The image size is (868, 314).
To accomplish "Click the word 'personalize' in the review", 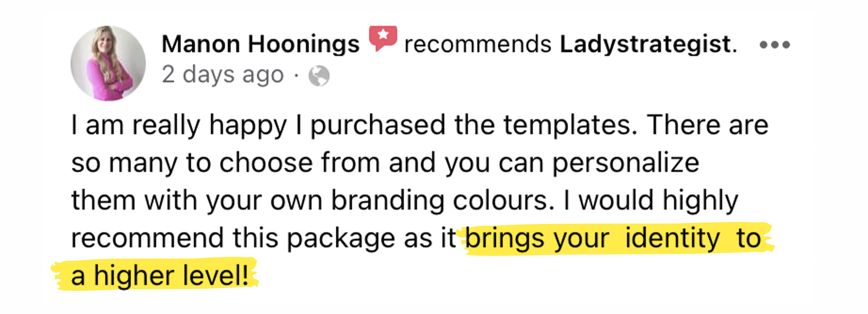I will coord(626,163).
